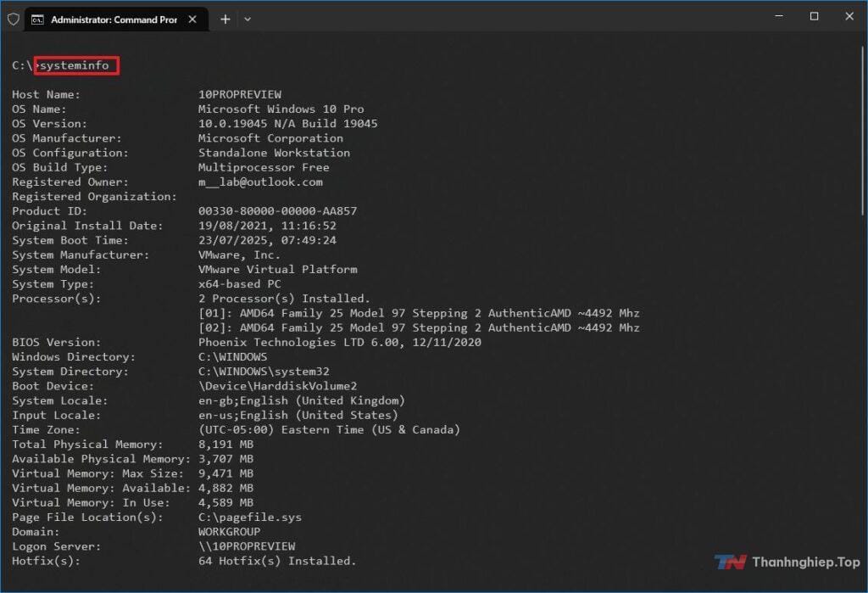Image resolution: width=868 pixels, height=593 pixels.
Task: Click the available physical memory 3,707 MB
Action: click(225, 459)
